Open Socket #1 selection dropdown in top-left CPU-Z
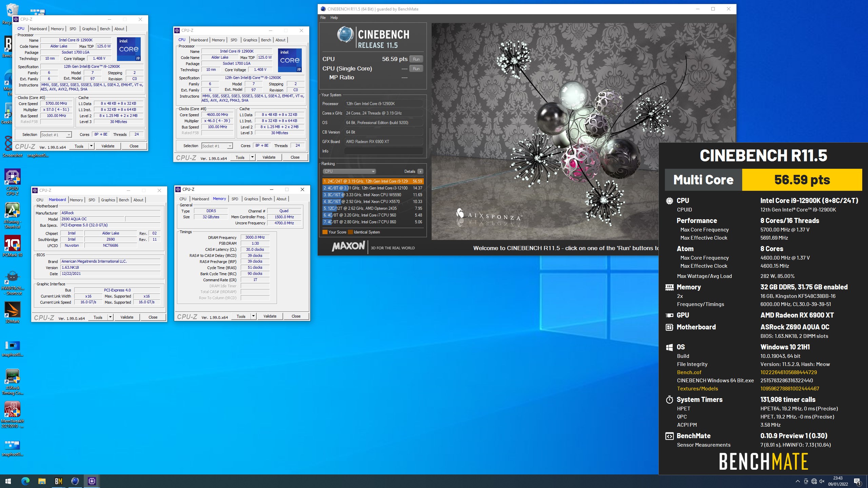The image size is (868, 488). 56,135
